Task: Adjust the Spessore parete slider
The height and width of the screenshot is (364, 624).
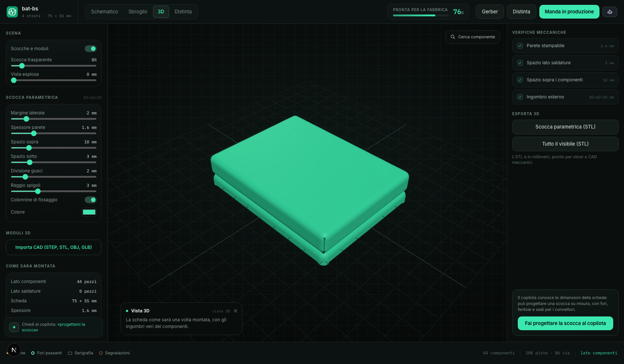Action: 53,133
